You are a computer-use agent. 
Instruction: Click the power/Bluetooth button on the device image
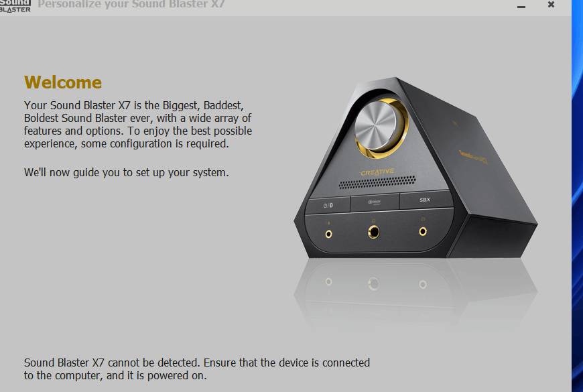coord(328,205)
